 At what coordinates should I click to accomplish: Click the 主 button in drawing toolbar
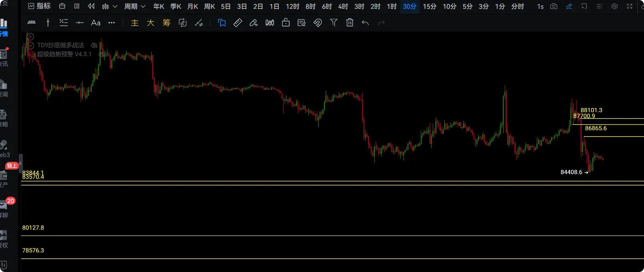click(x=135, y=23)
